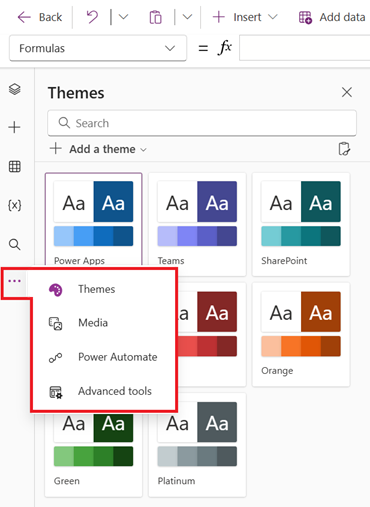Click the Undo icon
Screen dimensions: 370x507
coord(92,17)
